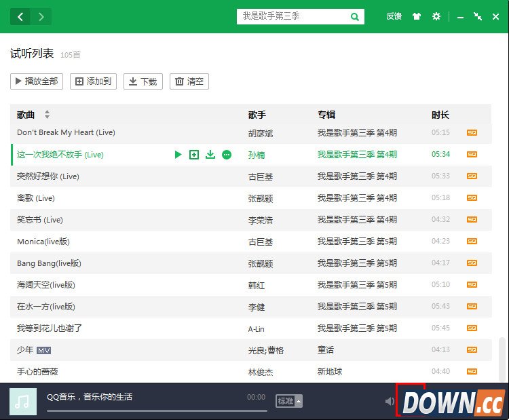Click the 专辑 column header
509x420 pixels.
326,115
